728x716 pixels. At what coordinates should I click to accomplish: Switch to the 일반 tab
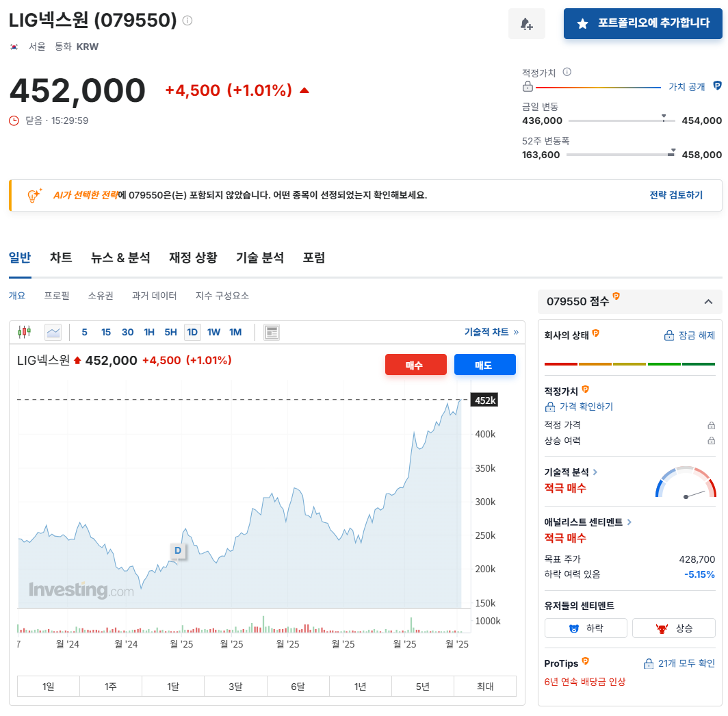pyautogui.click(x=20, y=257)
